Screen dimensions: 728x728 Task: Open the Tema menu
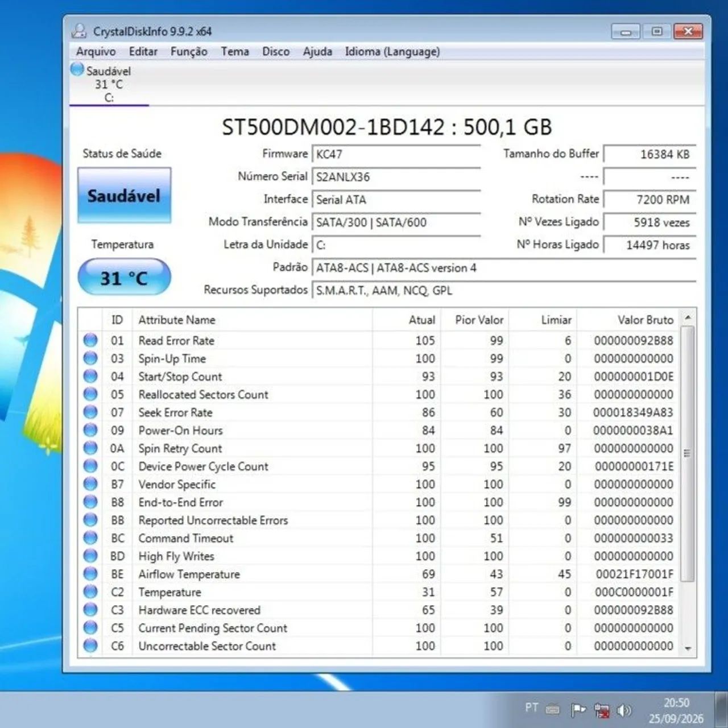tap(235, 52)
